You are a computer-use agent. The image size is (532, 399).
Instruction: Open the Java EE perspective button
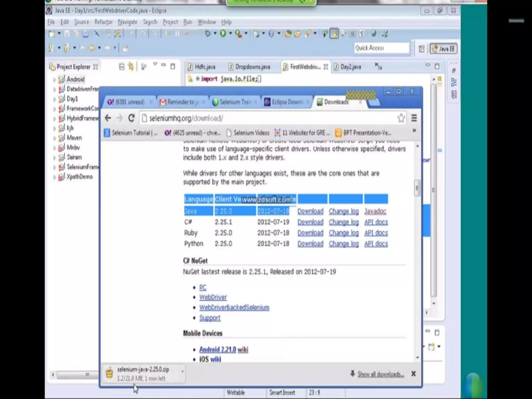(444, 49)
